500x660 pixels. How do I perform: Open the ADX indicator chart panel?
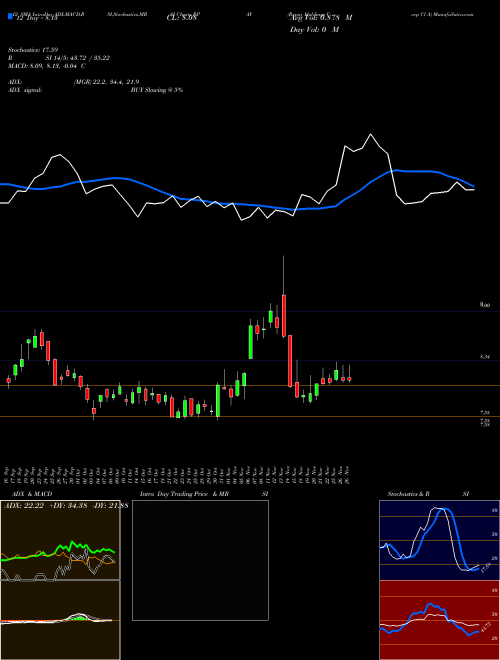tap(60, 540)
